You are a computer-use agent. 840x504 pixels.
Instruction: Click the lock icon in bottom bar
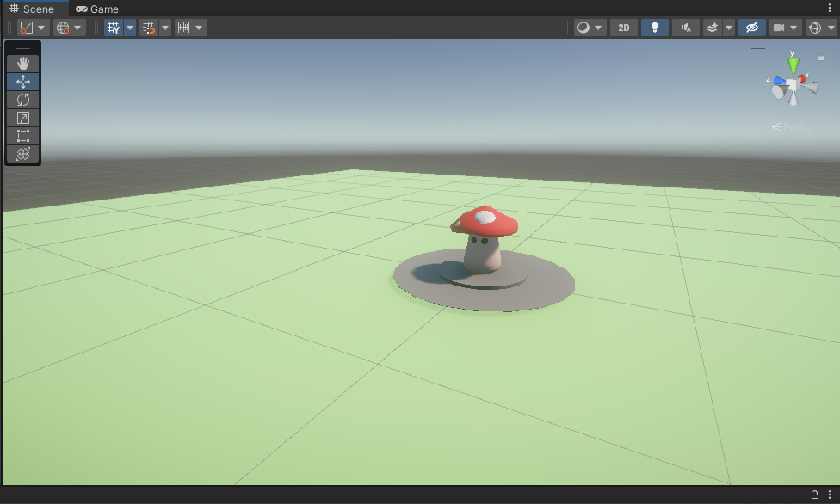815,495
